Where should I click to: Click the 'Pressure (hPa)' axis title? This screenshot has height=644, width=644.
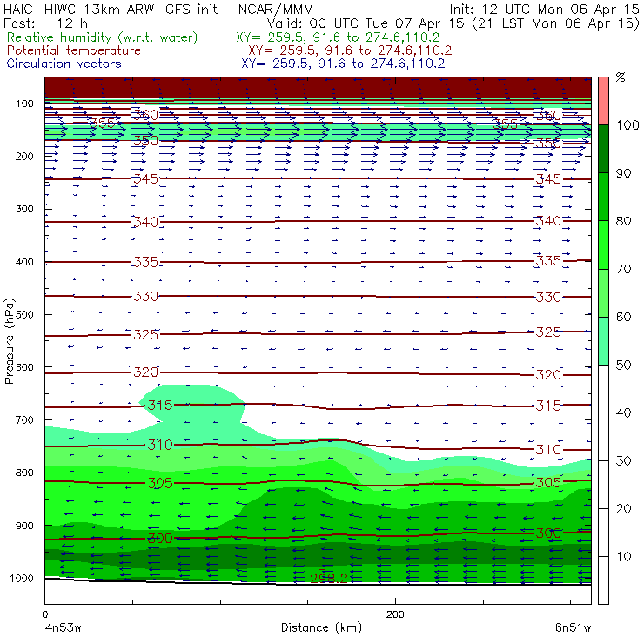pos(9,341)
